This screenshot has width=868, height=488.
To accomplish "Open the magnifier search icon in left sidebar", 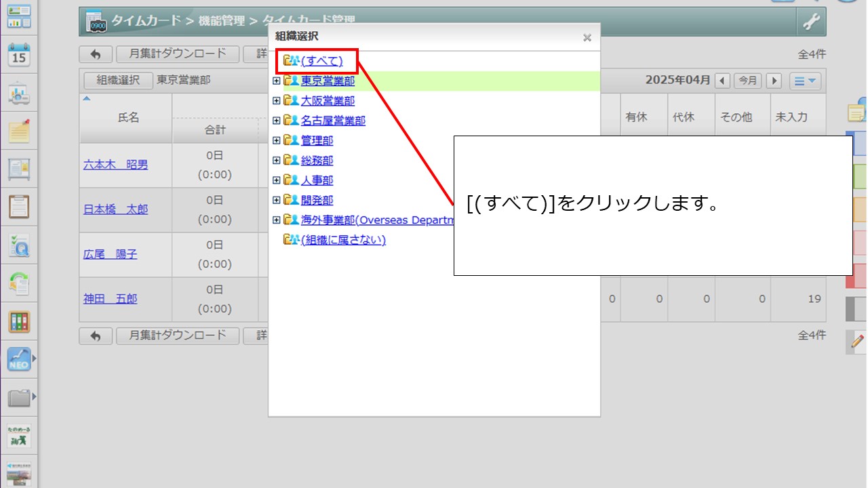I will [x=20, y=246].
